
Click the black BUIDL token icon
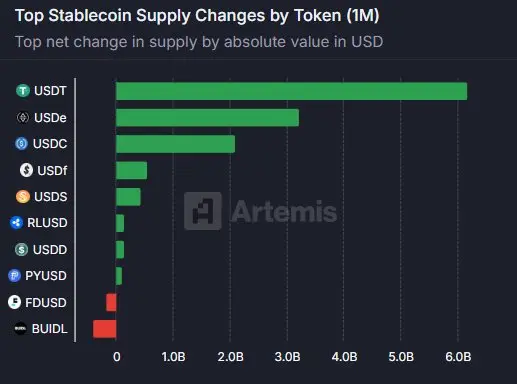click(20, 328)
